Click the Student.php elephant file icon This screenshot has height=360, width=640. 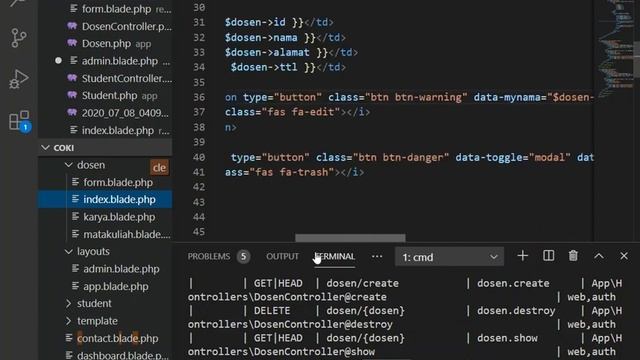point(72,96)
